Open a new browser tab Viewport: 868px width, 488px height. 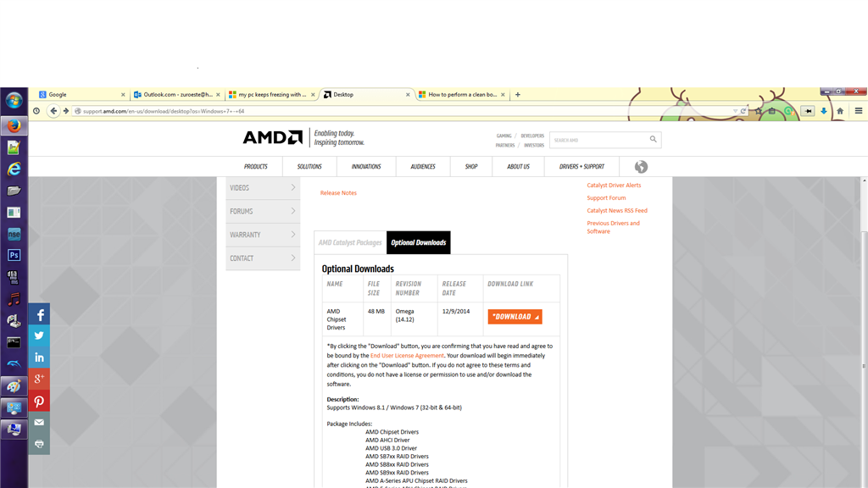(x=518, y=95)
